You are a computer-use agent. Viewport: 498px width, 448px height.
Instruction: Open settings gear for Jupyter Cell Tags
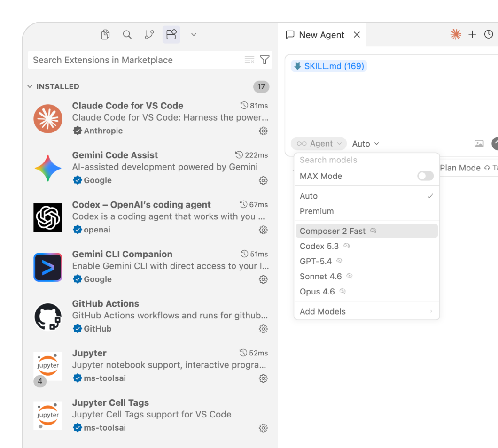tap(263, 428)
